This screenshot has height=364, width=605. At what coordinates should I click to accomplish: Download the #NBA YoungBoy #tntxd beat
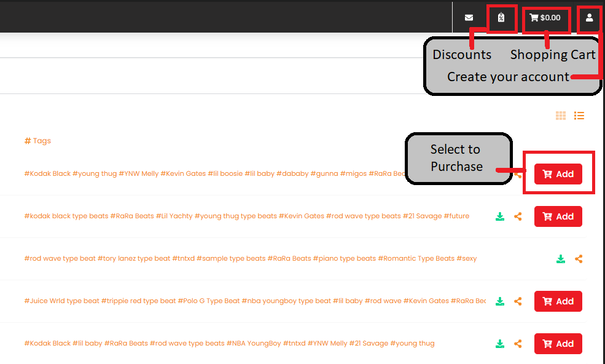click(500, 344)
